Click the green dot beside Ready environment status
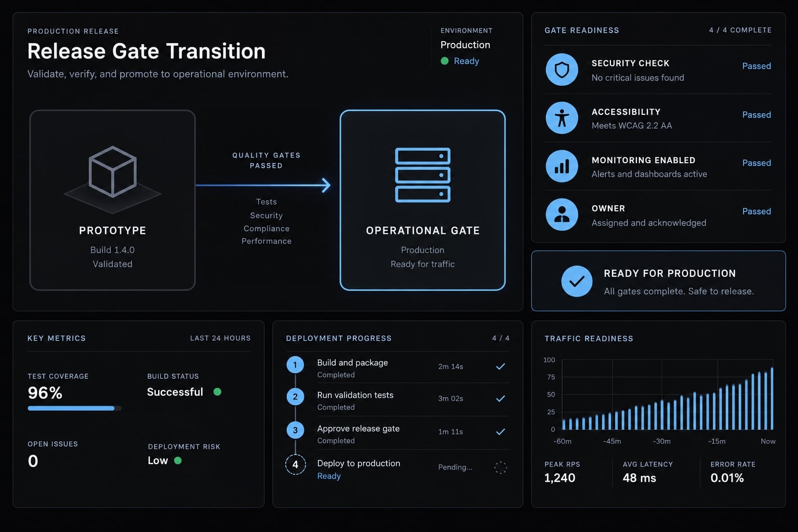This screenshot has height=532, width=798. pos(445,61)
